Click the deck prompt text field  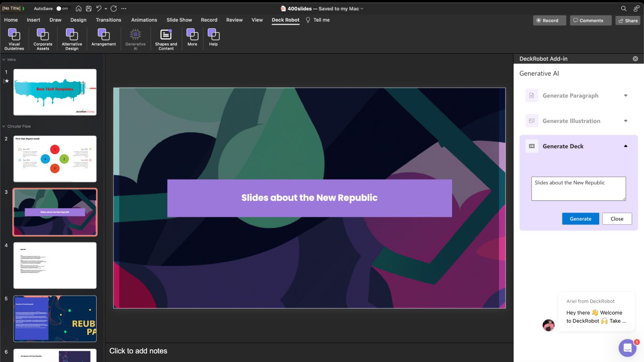point(578,189)
